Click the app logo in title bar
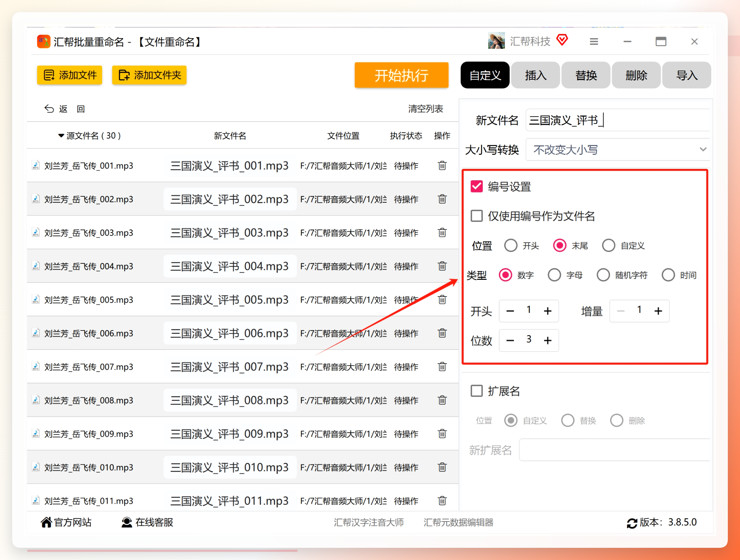Screen dimensions: 740x560 [43, 42]
